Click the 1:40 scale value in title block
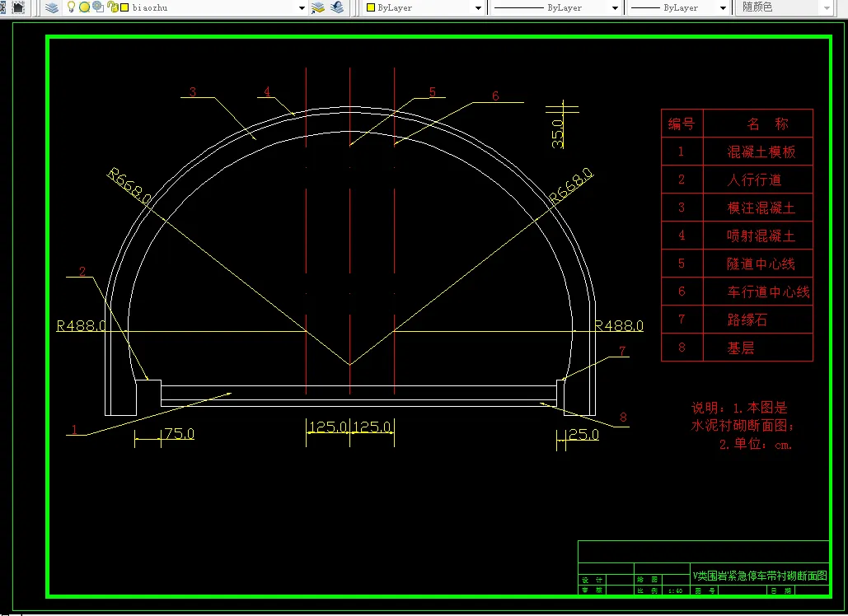This screenshot has height=616, width=848. pyautogui.click(x=675, y=591)
